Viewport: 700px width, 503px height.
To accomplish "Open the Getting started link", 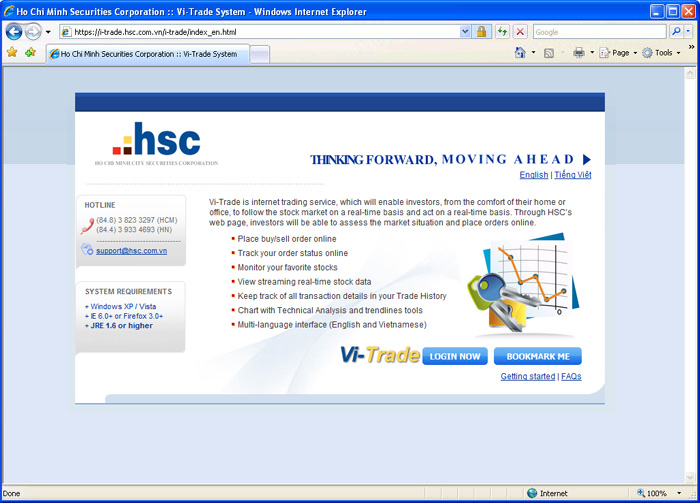I will click(528, 376).
